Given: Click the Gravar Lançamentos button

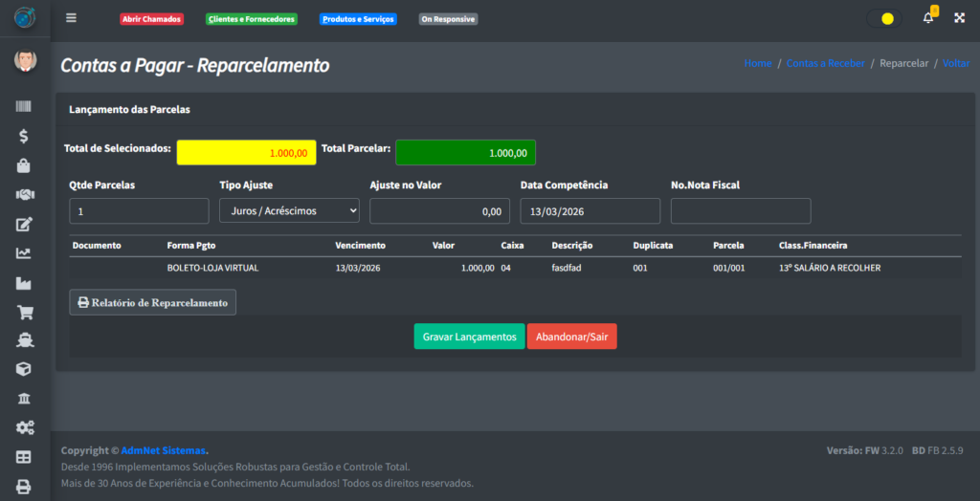Looking at the screenshot, I should tap(469, 337).
